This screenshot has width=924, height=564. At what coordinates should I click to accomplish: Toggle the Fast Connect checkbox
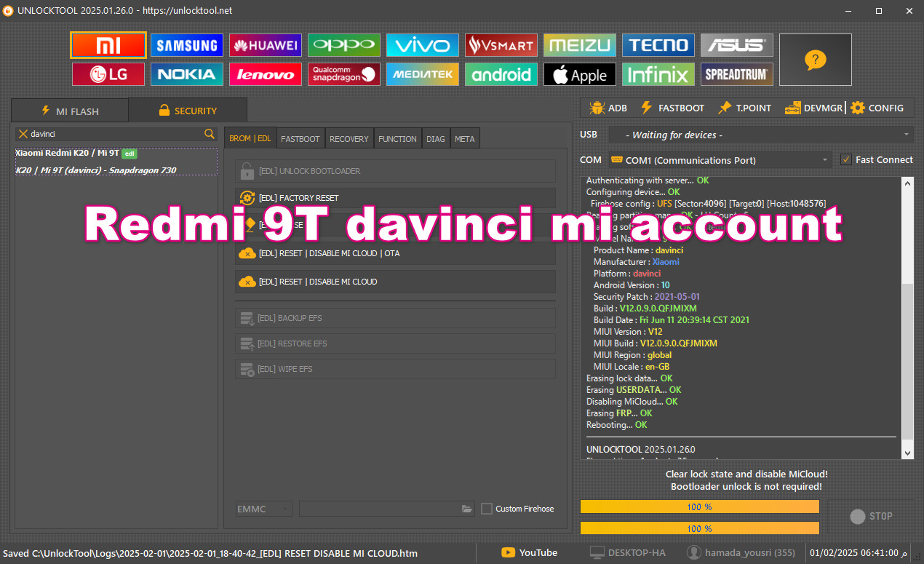pyautogui.click(x=845, y=159)
